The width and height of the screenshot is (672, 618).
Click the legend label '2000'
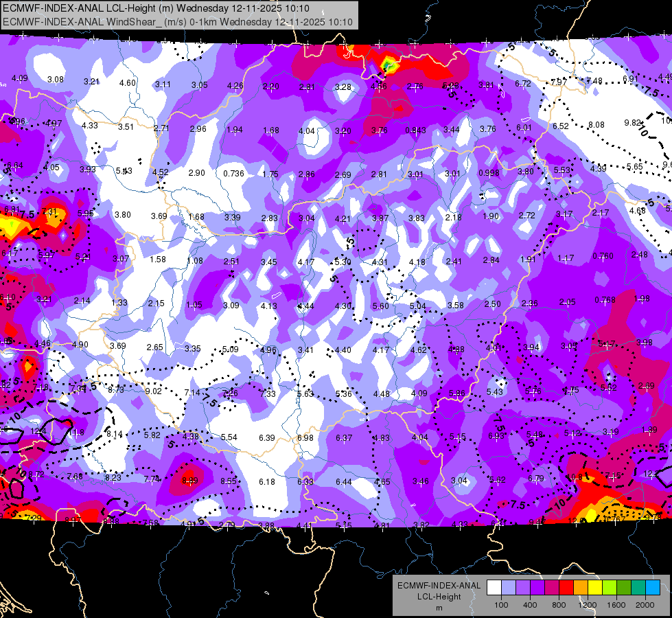645,605
